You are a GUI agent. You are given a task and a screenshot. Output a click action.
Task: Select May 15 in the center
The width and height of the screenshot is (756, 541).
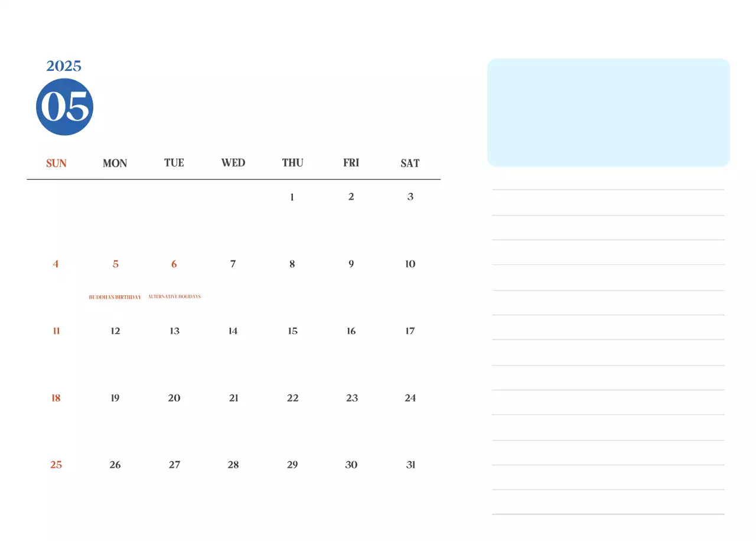[292, 331]
